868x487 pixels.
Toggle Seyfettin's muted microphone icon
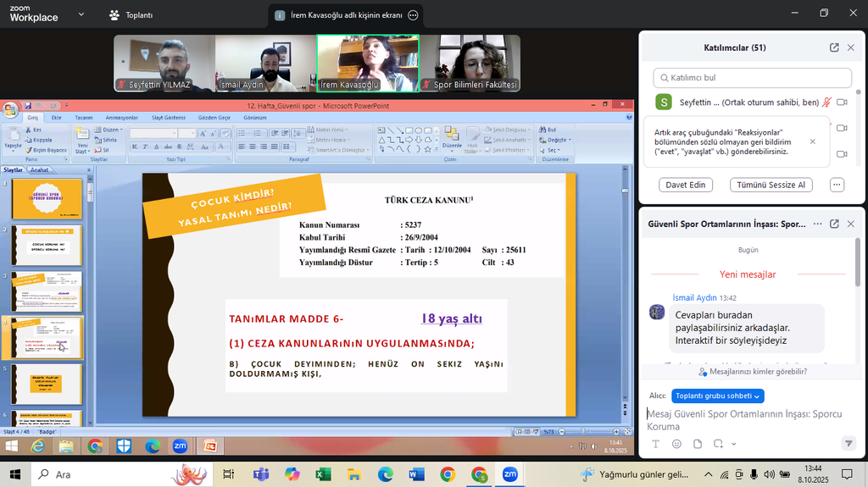click(826, 102)
